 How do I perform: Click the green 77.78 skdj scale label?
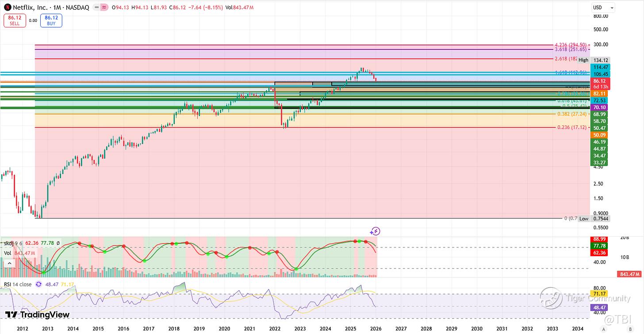tap(599, 246)
